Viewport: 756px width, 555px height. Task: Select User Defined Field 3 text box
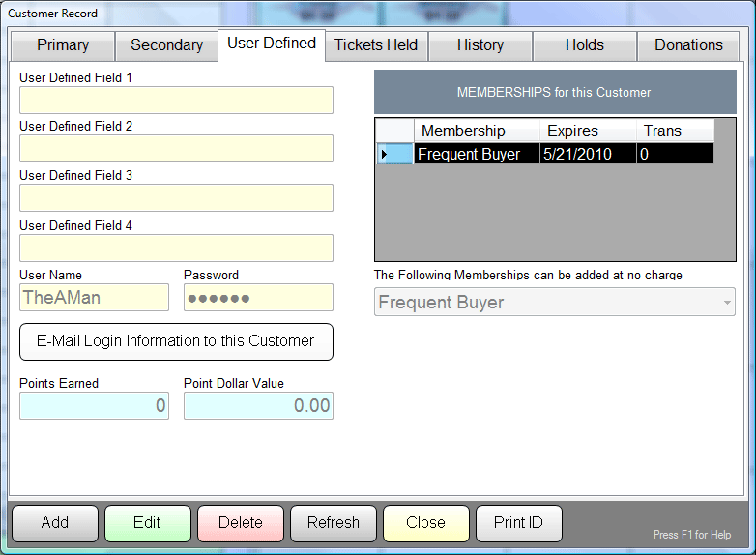176,197
